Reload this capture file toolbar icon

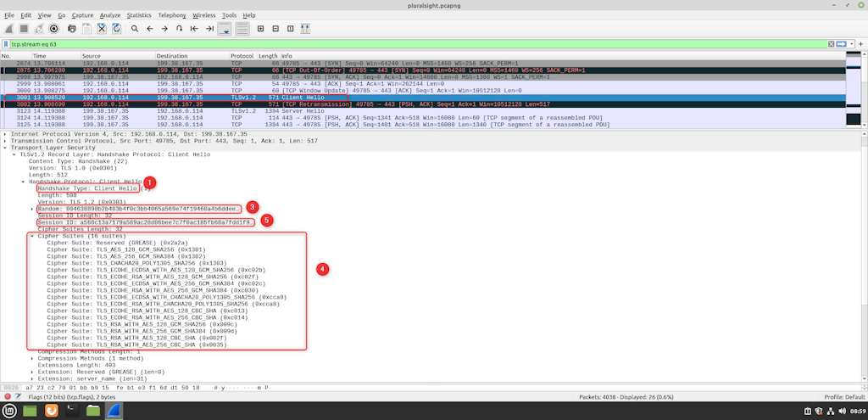click(x=117, y=29)
